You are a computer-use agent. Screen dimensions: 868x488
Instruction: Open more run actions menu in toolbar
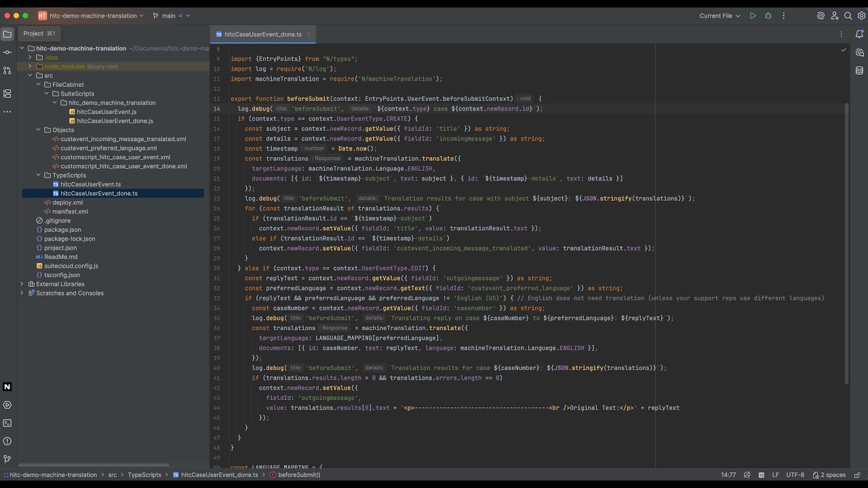[784, 16]
